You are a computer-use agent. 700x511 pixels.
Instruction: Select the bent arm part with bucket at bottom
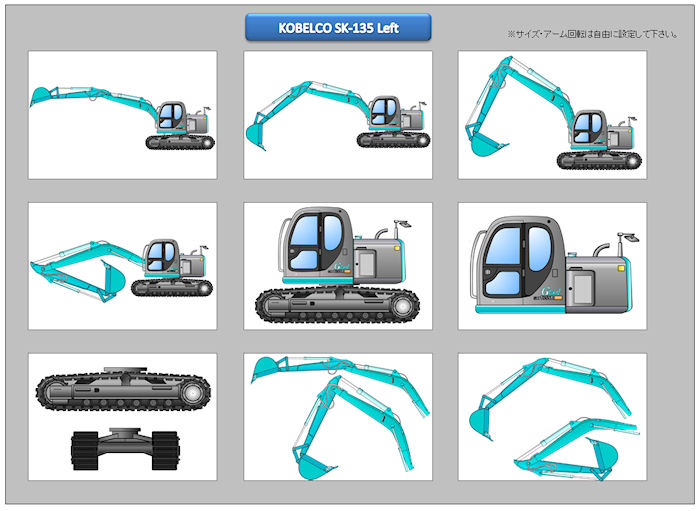coord(353,428)
